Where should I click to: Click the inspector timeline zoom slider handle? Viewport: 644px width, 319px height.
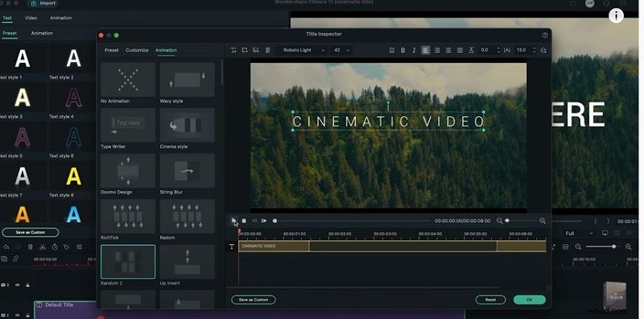click(507, 221)
